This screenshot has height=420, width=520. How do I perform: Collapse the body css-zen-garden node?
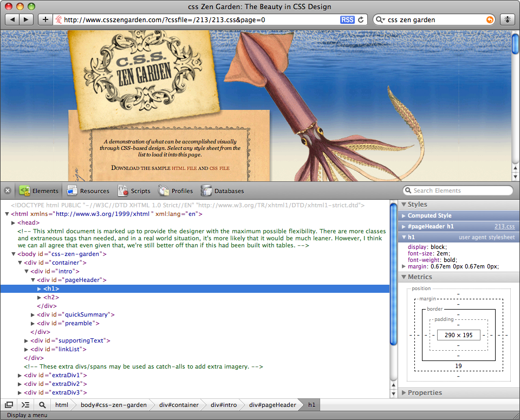coord(13,254)
